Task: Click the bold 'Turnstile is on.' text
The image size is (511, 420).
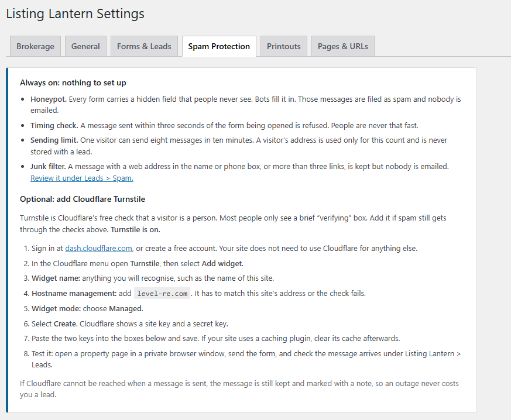Action: pyautogui.click(x=135, y=229)
